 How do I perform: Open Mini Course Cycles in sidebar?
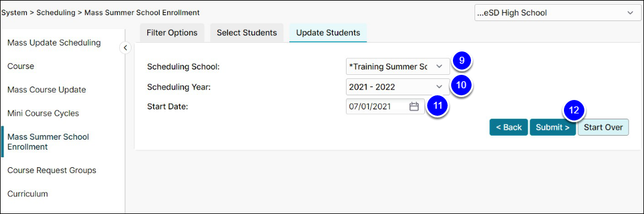(x=43, y=113)
